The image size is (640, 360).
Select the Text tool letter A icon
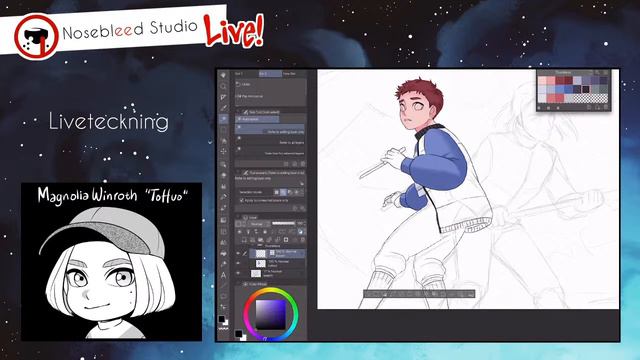pyautogui.click(x=223, y=275)
